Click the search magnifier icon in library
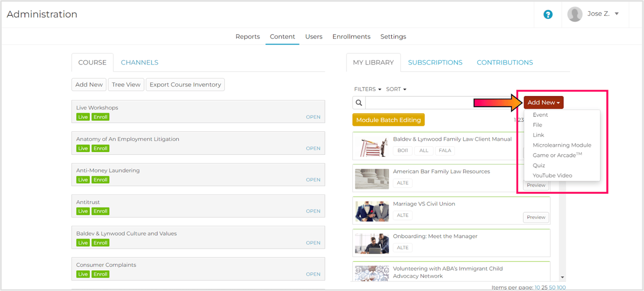 coord(359,103)
